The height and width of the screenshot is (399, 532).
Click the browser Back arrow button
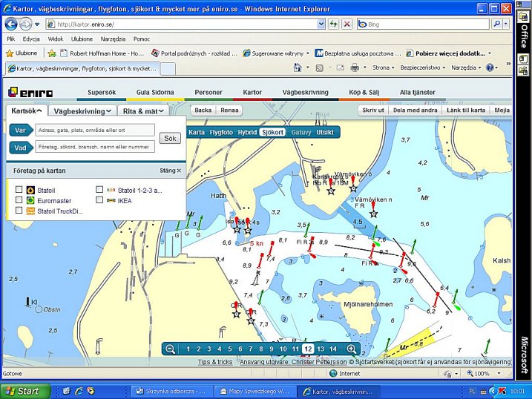[x=11, y=24]
